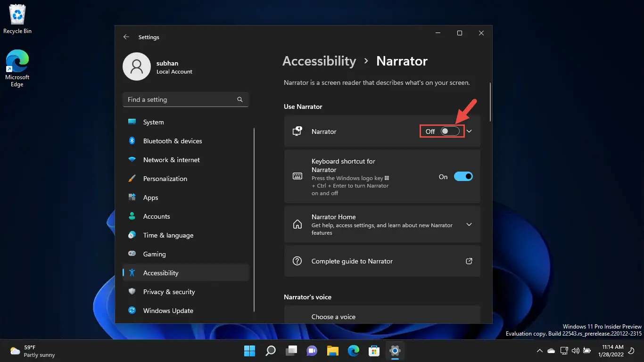Viewport: 644px width, 362px height.
Task: Click the Windows Update sync icon
Action: pos(132,311)
